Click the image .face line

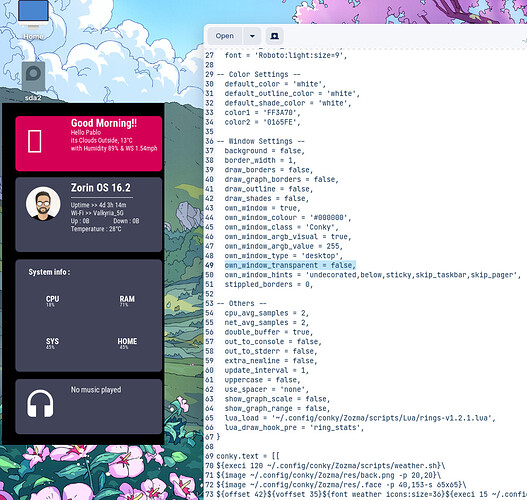pos(341,485)
